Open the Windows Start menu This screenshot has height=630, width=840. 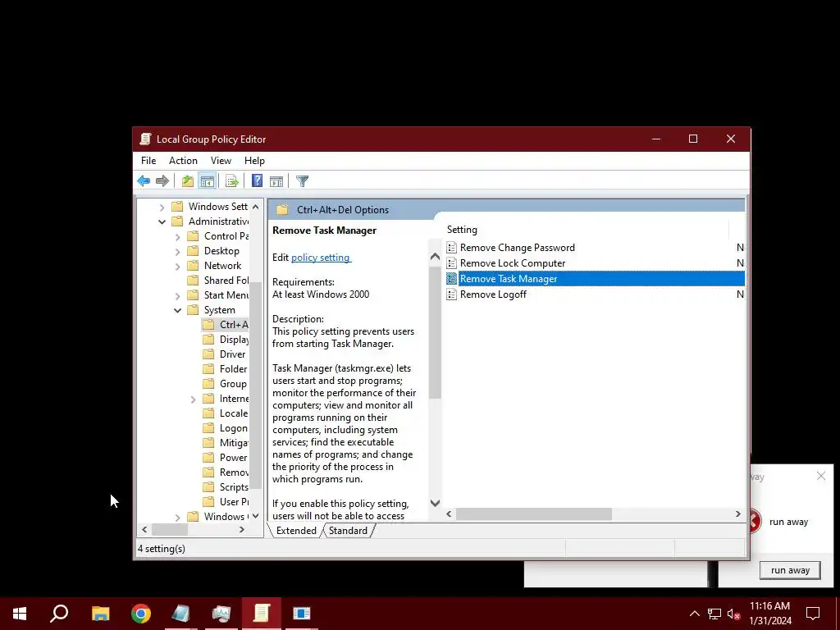click(x=20, y=614)
